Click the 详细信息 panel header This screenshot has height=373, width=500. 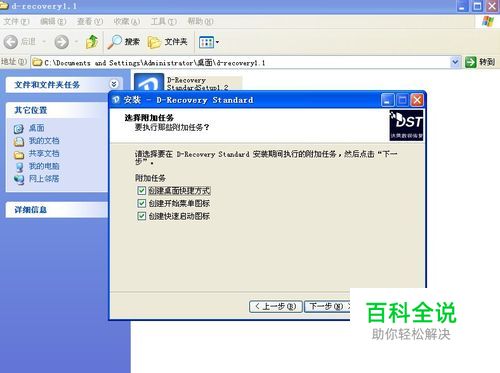point(57,210)
